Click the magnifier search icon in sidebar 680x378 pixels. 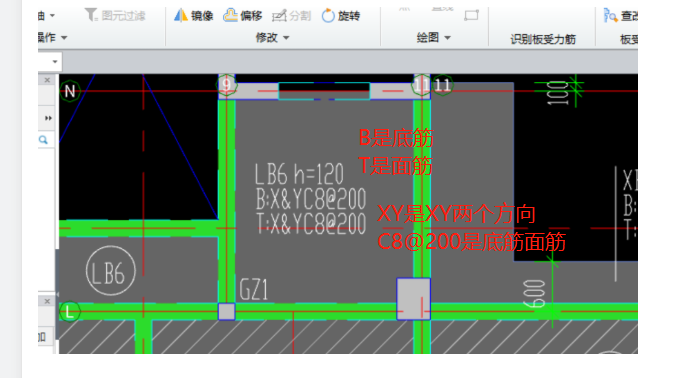click(43, 140)
